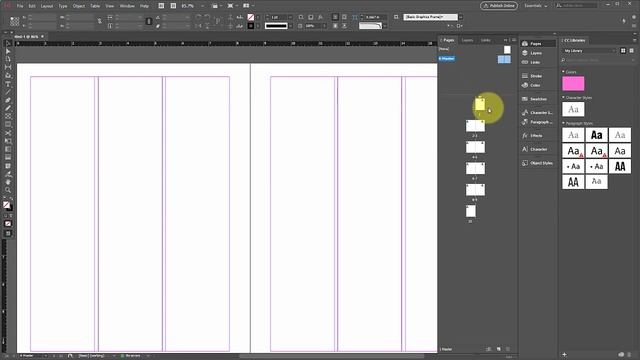Select the CC Libraries tab
The height and width of the screenshot is (360, 640).
pyautogui.click(x=574, y=40)
